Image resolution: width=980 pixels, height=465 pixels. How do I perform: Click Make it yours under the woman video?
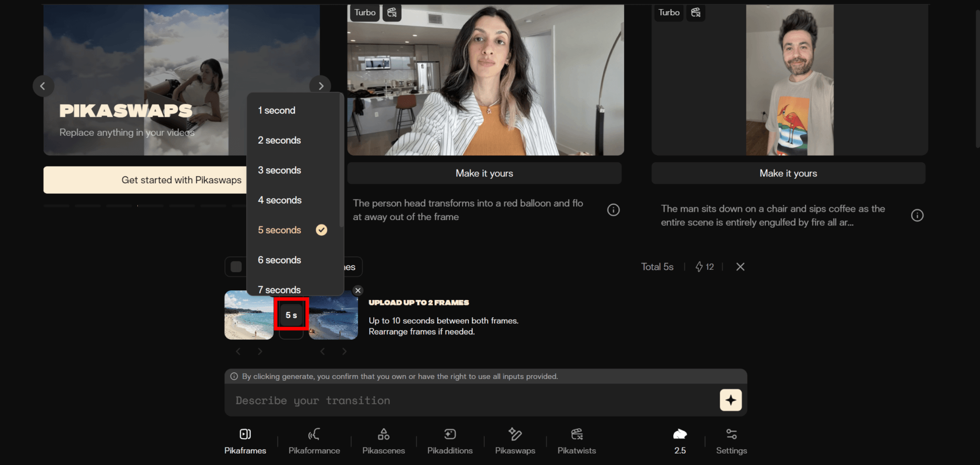tap(484, 173)
